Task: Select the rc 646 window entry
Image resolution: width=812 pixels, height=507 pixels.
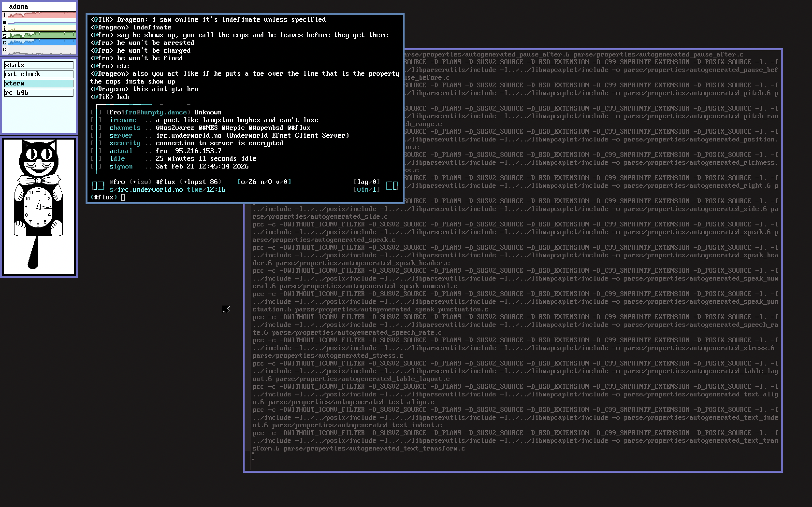Action: tap(39, 92)
